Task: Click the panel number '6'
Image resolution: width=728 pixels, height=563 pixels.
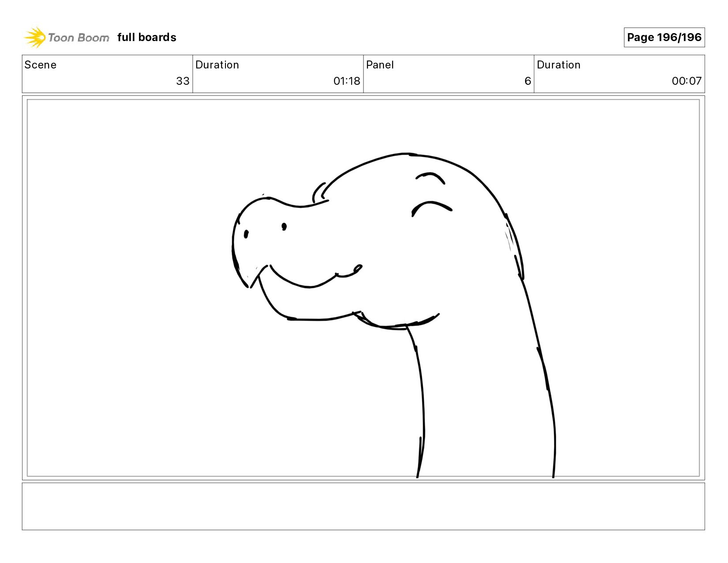Action: coord(528,81)
